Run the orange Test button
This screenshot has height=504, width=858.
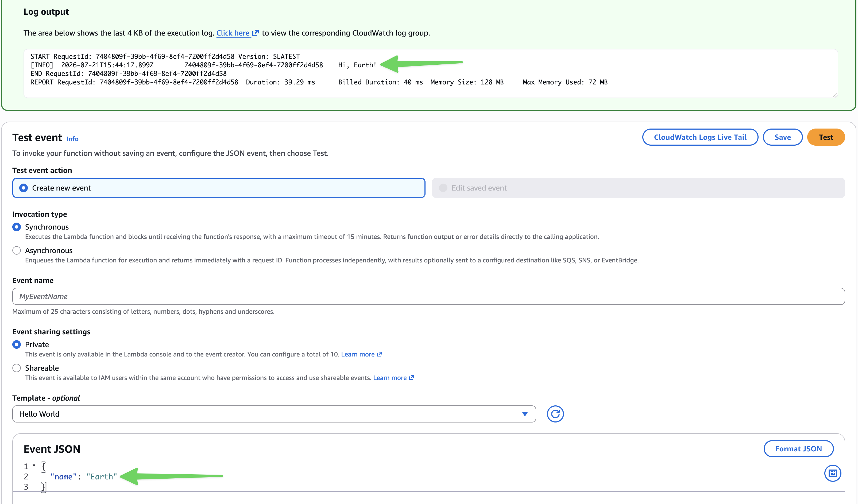tap(826, 137)
